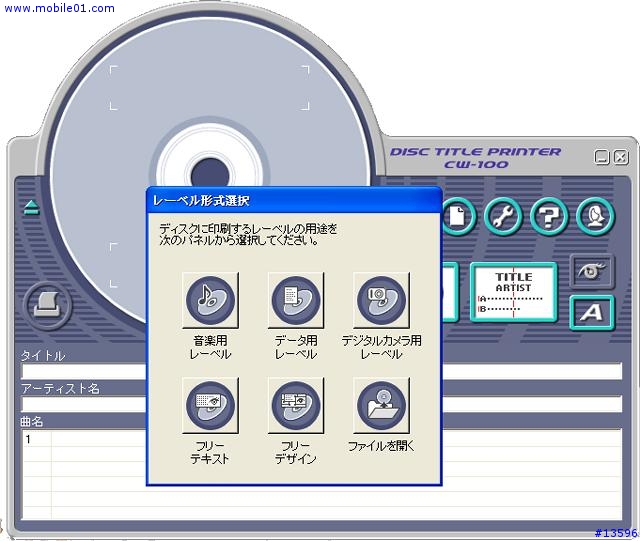Image resolution: width=640 pixels, height=541 pixels.
Task: Click the new document round icon
Action: 458,216
